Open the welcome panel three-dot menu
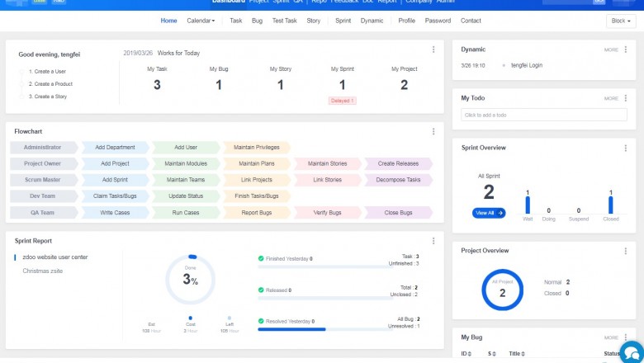644x363 pixels. coord(433,49)
